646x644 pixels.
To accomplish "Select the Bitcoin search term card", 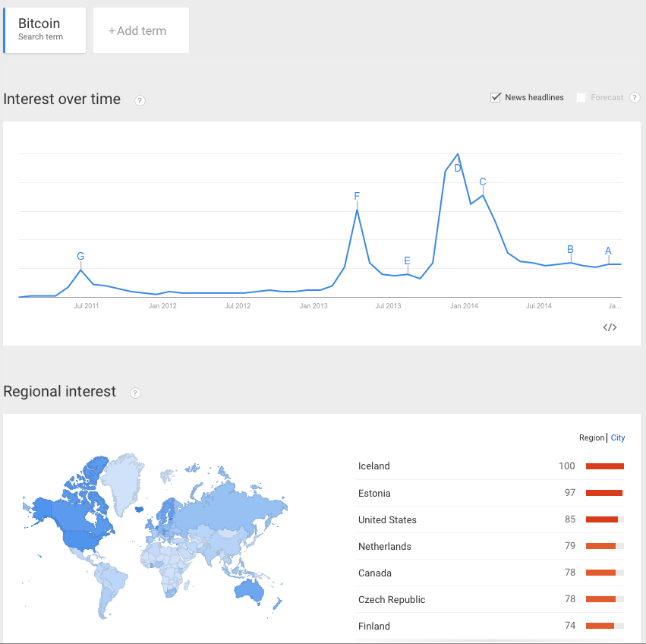I will tap(45, 31).
